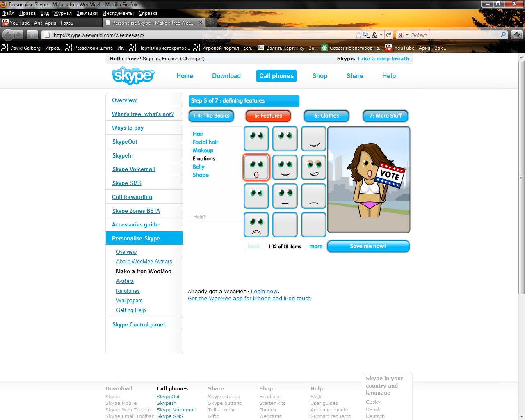Open the Инструменты menu
Image resolution: width=525 pixels, height=420 pixels.
click(118, 13)
